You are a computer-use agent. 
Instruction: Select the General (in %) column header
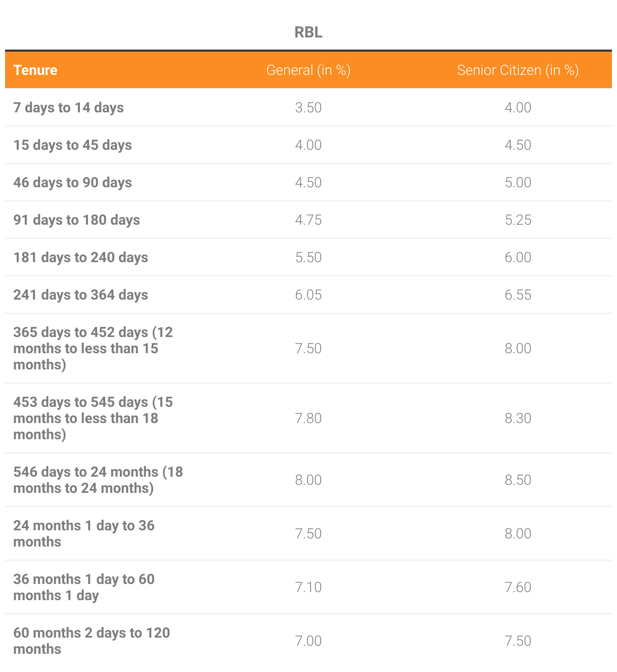tap(308, 70)
